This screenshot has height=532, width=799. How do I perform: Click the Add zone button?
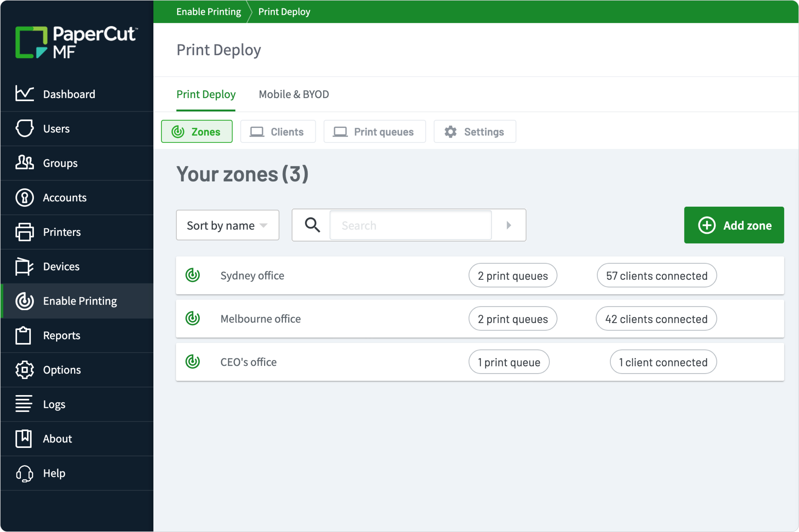click(734, 225)
